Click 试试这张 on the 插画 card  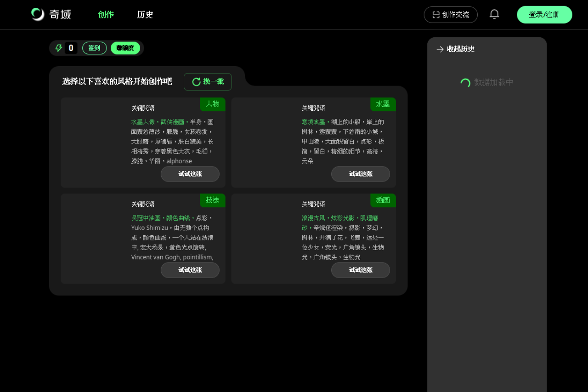tap(361, 270)
